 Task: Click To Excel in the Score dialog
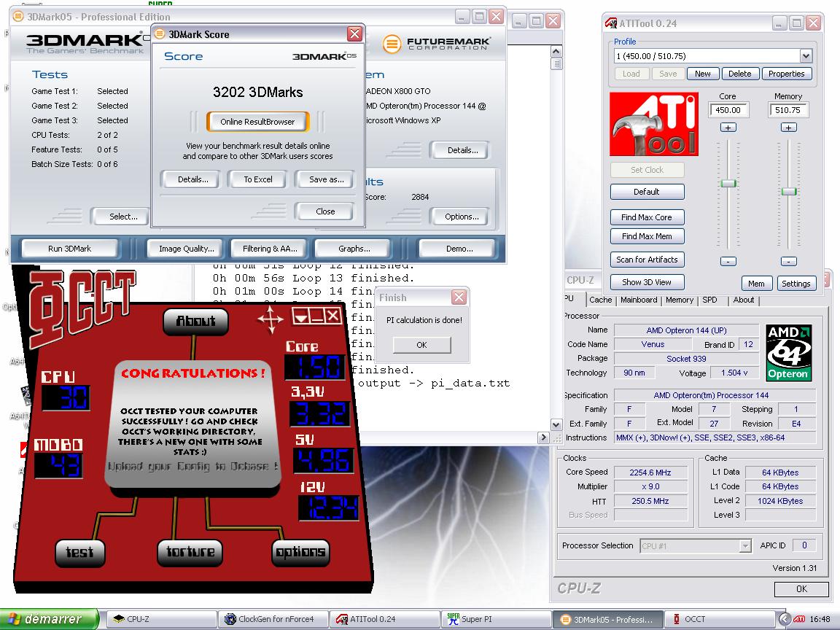pyautogui.click(x=257, y=179)
